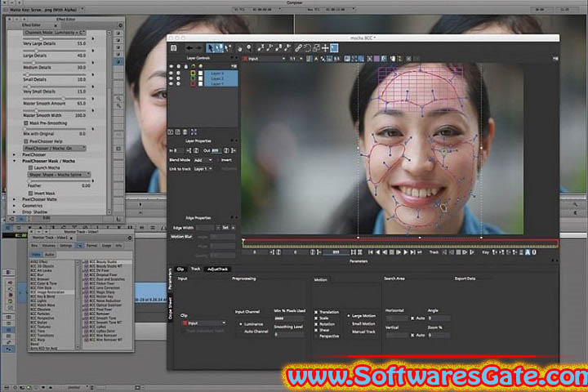Click play forward in mocha transport
The height and width of the screenshot is (392, 588).
tap(405, 252)
